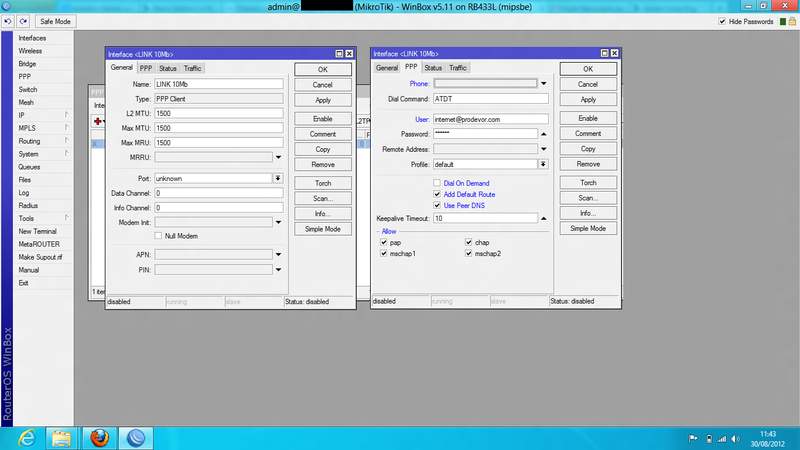Collapse the Keepalive Timeout field arrow
This screenshot has width=800, height=450.
click(x=544, y=218)
